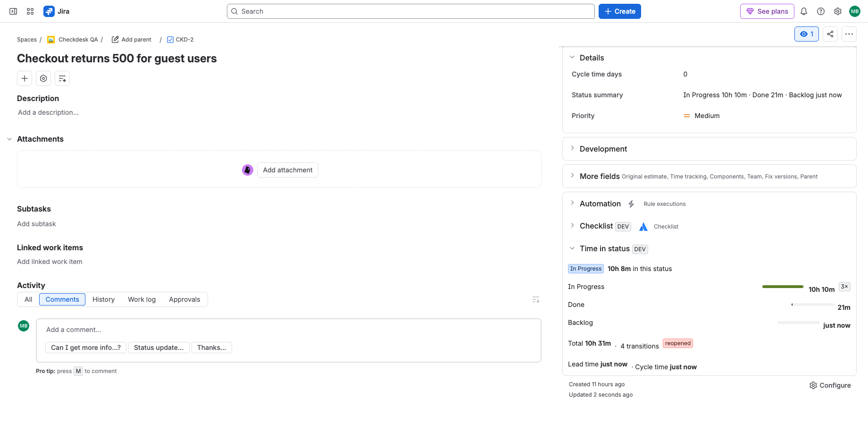The image size is (868, 425).
Task: Open the settings gear in the top bar
Action: click(x=838, y=11)
